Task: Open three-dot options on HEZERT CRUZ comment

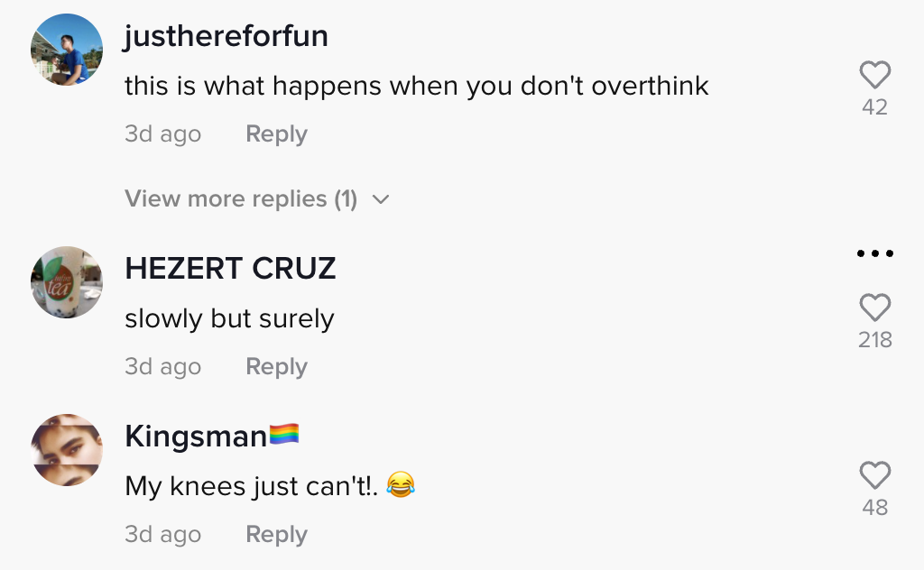Action: [874, 253]
